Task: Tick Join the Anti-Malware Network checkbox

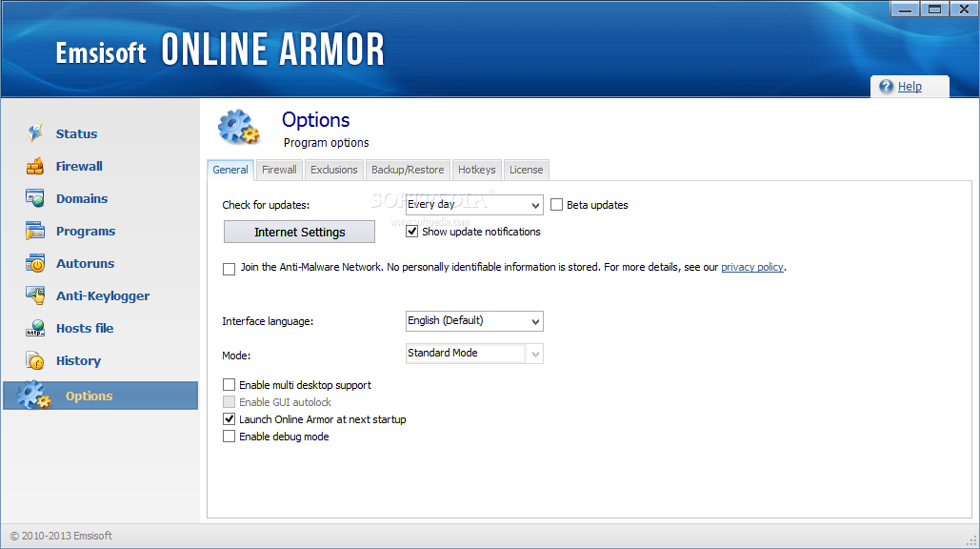Action: (229, 269)
